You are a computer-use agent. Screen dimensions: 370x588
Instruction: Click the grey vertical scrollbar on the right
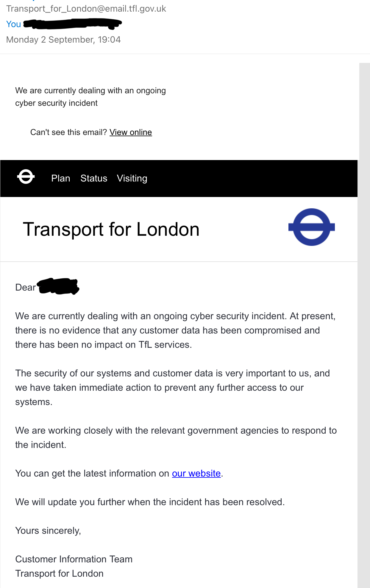(364, 325)
